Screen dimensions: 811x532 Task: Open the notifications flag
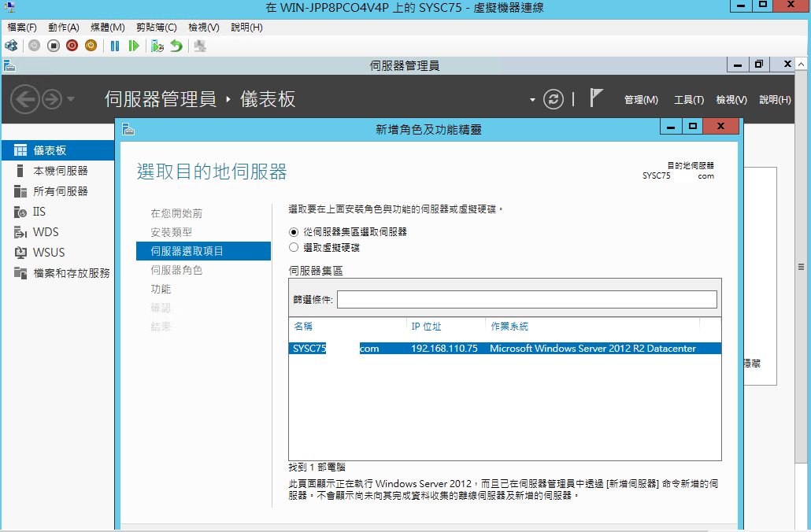596,98
